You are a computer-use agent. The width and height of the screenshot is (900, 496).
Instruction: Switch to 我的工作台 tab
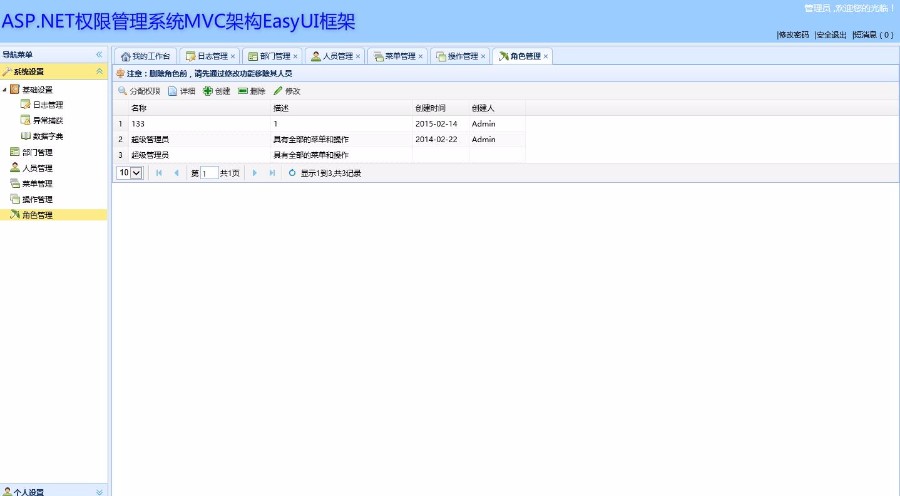pyautogui.click(x=146, y=56)
